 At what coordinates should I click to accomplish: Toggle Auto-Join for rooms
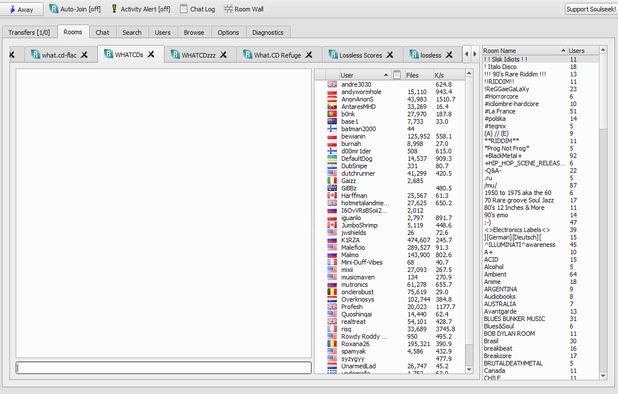[75, 9]
